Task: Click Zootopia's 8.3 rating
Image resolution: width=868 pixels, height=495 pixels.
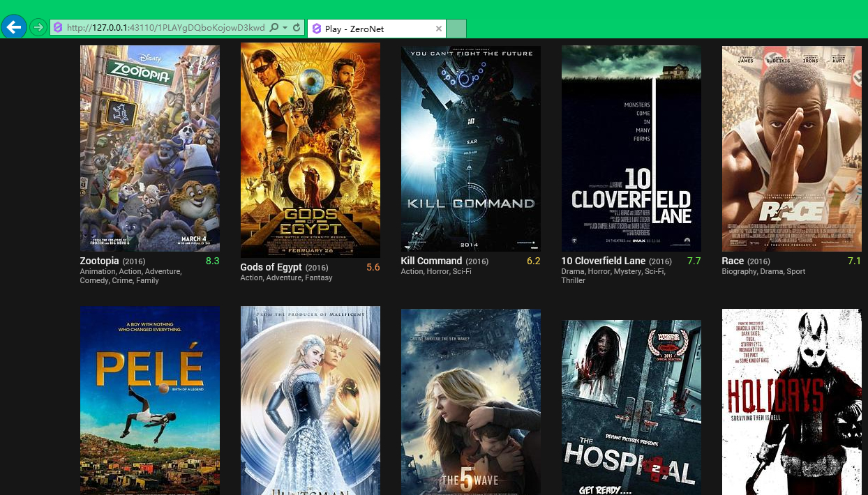Action: click(x=213, y=261)
